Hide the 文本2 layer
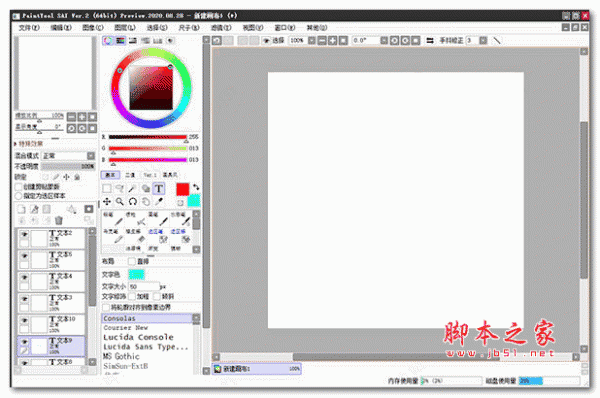This screenshot has height=398, width=600. click(x=24, y=233)
